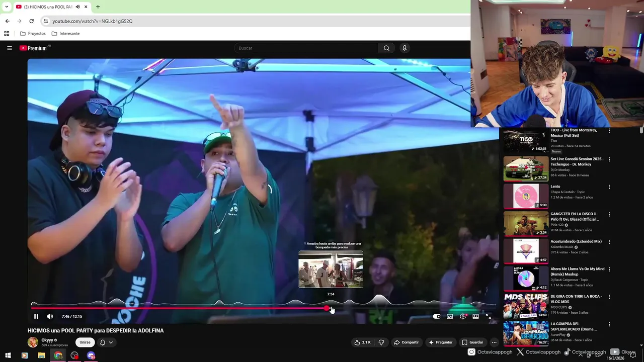
Task: Open Discord from the taskbar
Action: click(x=91, y=355)
